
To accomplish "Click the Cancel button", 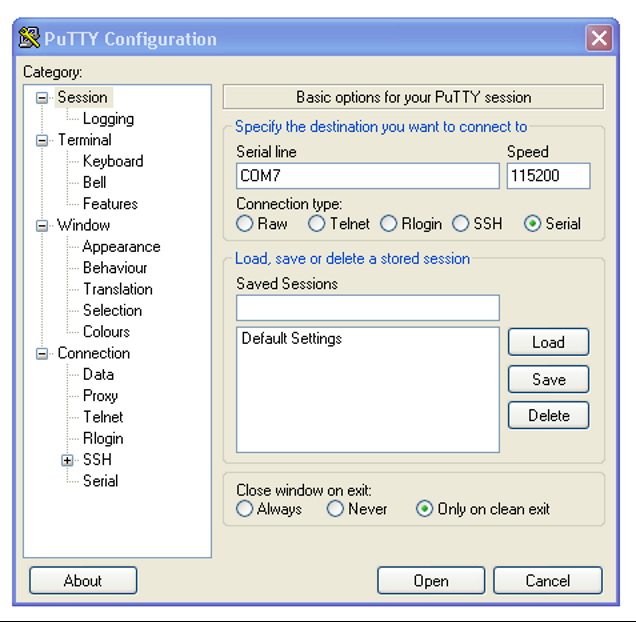I will click(548, 581).
